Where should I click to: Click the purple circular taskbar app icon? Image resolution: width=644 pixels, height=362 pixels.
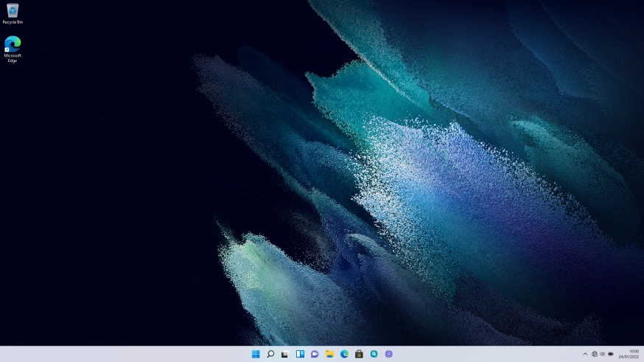click(x=389, y=354)
